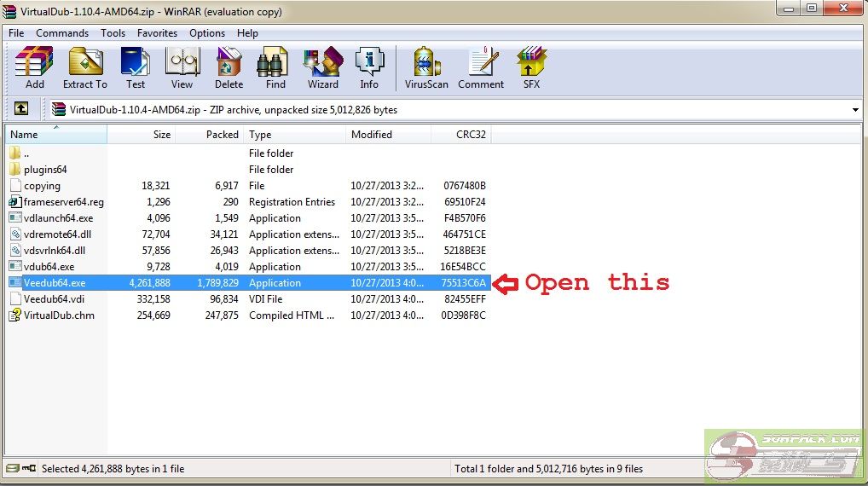Launch the Find binoculars icon
Screen dimensions: 868x486
point(275,68)
